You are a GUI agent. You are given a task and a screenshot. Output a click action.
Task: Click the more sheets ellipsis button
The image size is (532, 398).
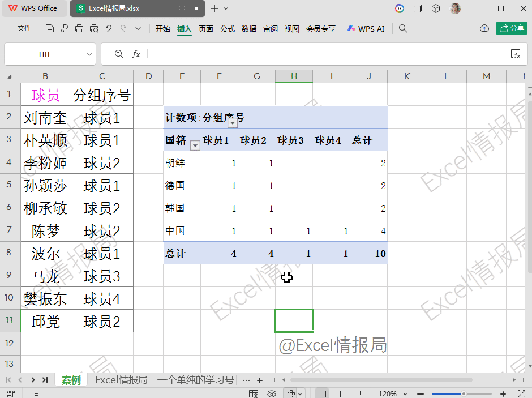[x=246, y=380]
